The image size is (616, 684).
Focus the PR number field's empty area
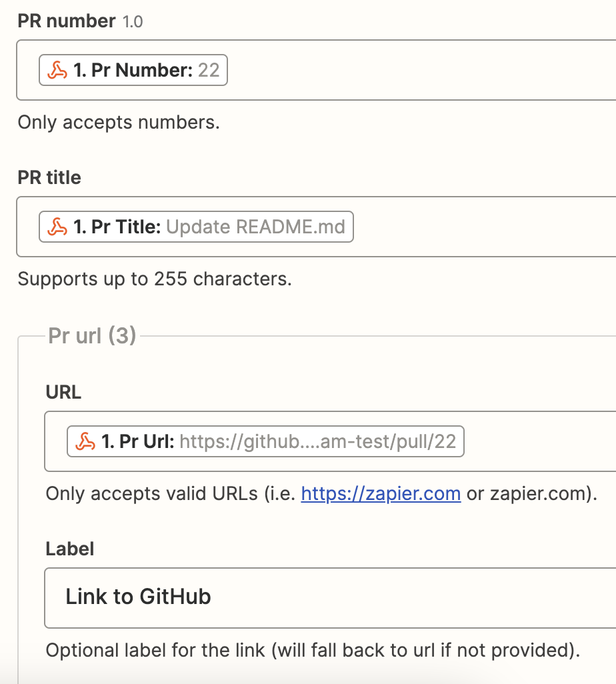[420, 71]
